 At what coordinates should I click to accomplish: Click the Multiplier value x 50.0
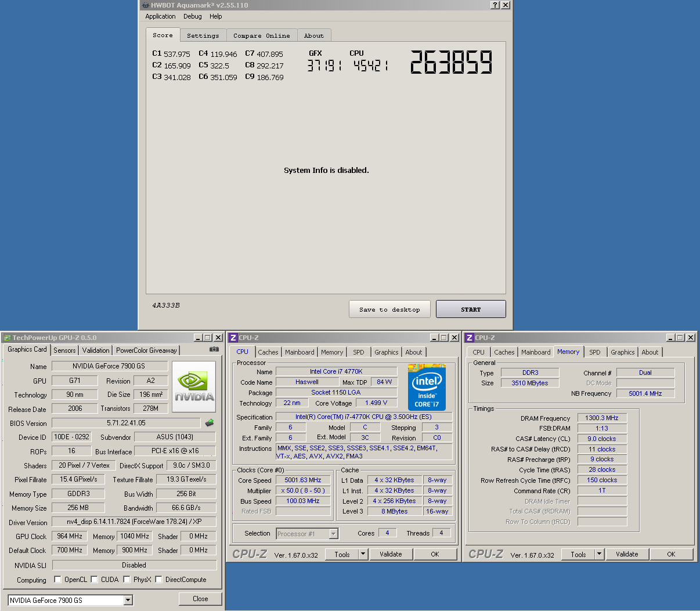[x=303, y=490]
